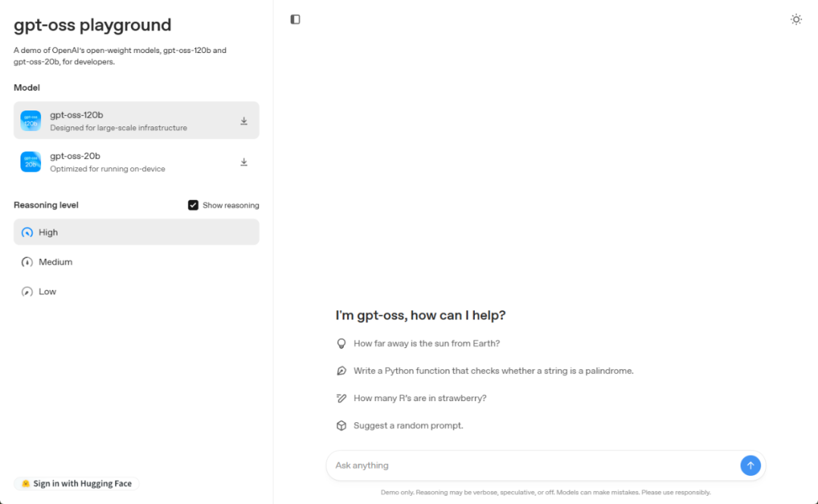
Task: Toggle the sidebar panel icon
Action: pyautogui.click(x=295, y=19)
